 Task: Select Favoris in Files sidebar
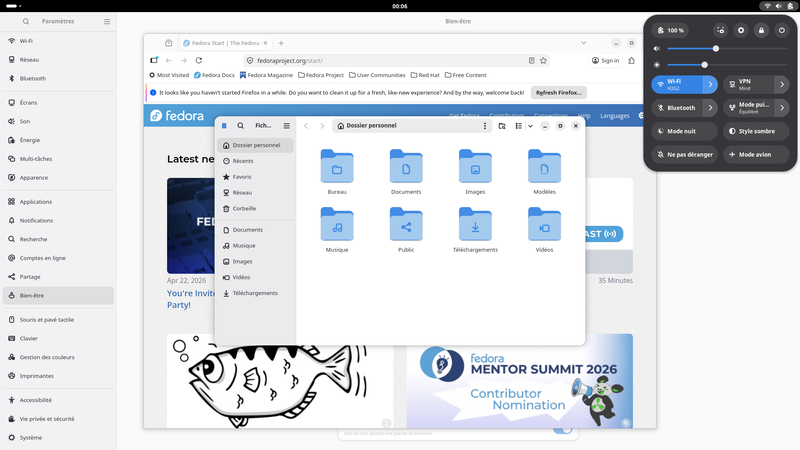(255, 177)
